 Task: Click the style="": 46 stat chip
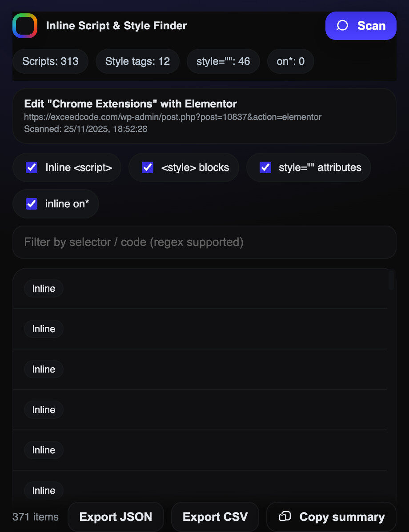click(x=223, y=61)
